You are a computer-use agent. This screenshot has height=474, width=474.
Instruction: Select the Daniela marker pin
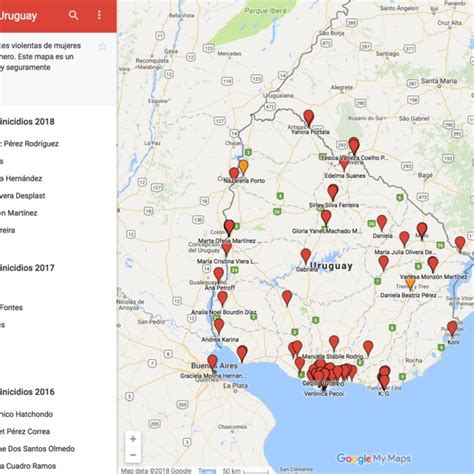pyautogui.click(x=382, y=223)
